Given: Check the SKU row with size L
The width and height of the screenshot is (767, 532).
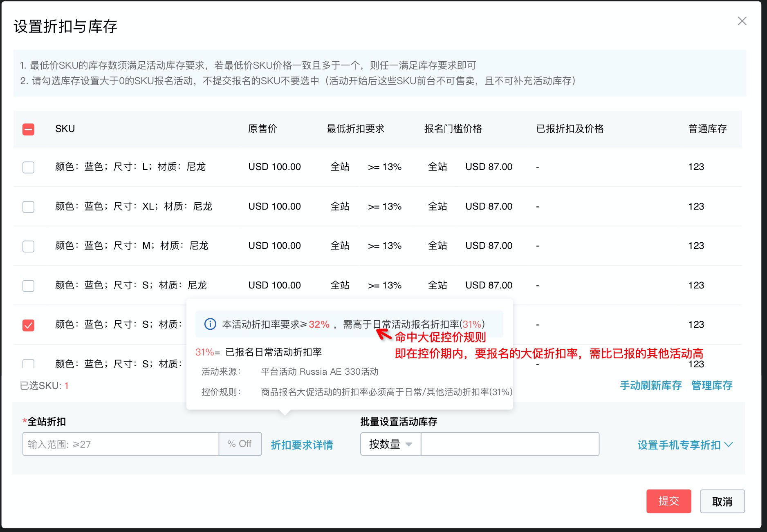Looking at the screenshot, I should coord(28,167).
